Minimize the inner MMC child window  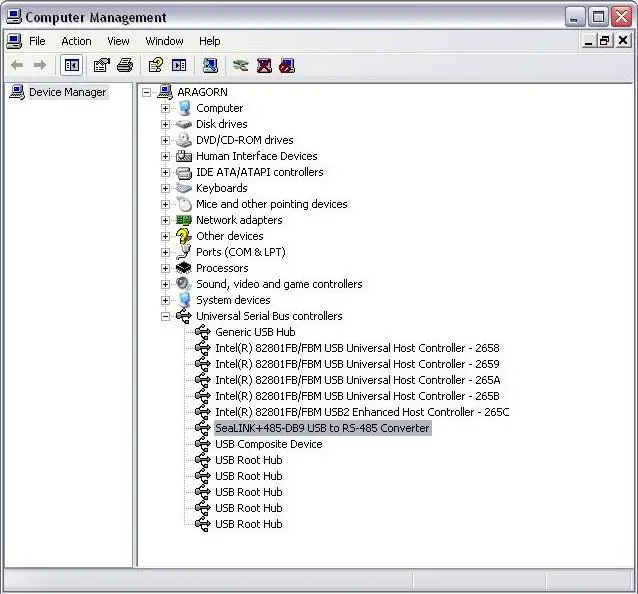pyautogui.click(x=588, y=41)
